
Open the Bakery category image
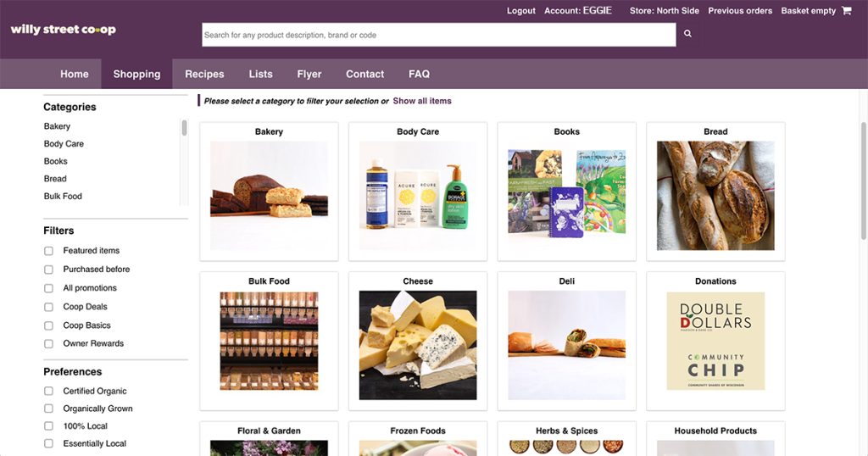click(x=269, y=195)
